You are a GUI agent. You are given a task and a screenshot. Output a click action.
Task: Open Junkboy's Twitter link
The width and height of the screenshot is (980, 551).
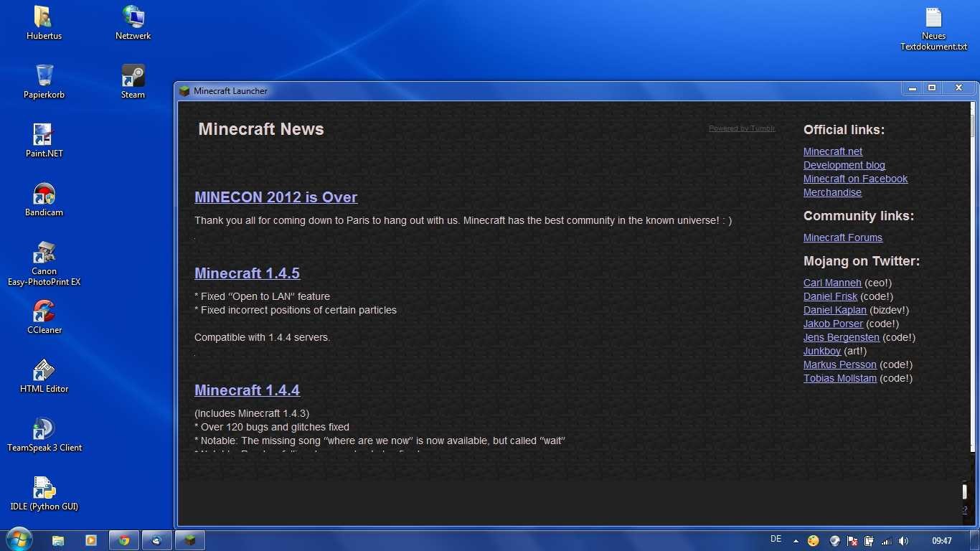click(822, 351)
